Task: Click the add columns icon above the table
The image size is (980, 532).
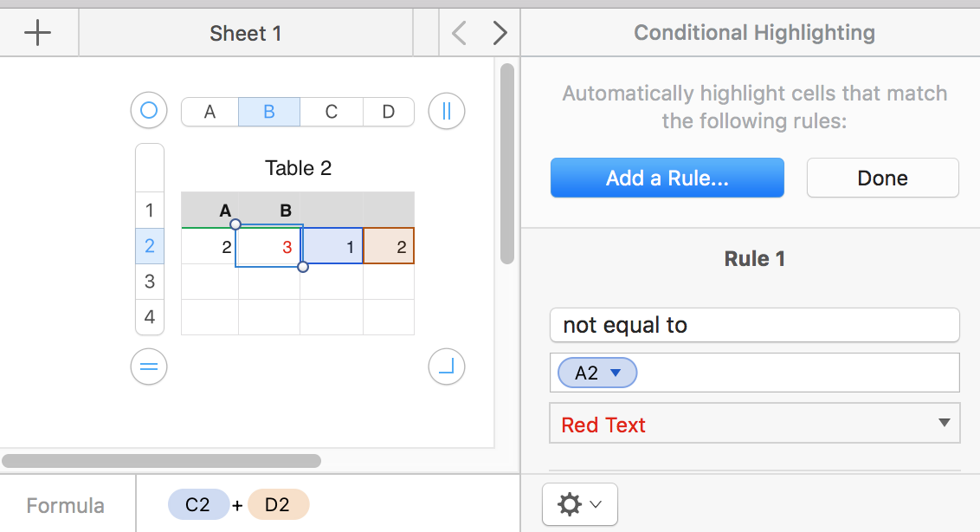Action: pos(446,111)
